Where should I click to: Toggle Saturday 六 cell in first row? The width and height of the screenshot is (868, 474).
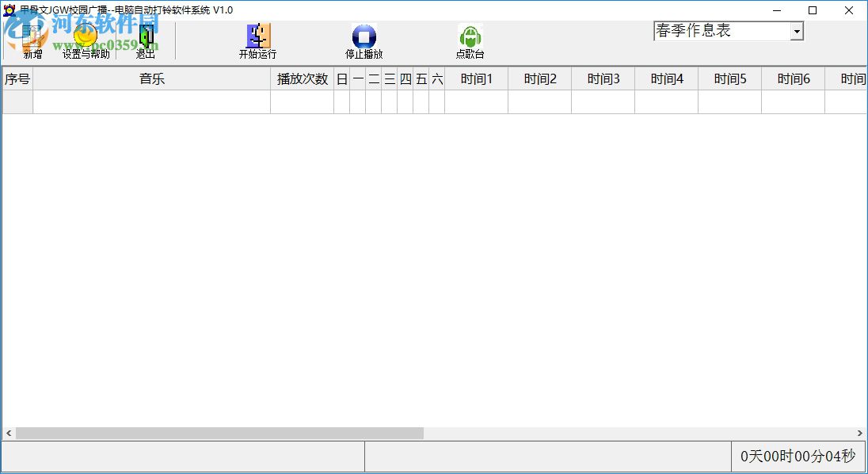point(436,99)
